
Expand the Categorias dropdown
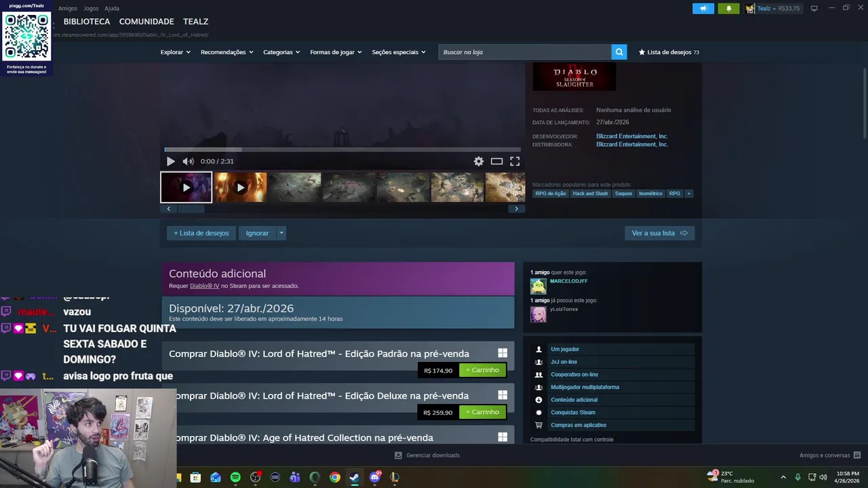click(281, 52)
